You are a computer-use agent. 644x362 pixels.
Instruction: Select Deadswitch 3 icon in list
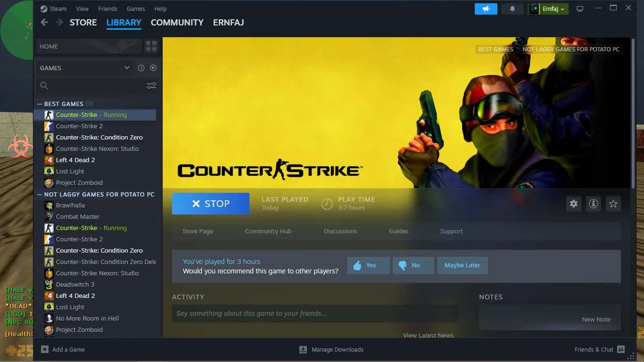pyautogui.click(x=49, y=285)
